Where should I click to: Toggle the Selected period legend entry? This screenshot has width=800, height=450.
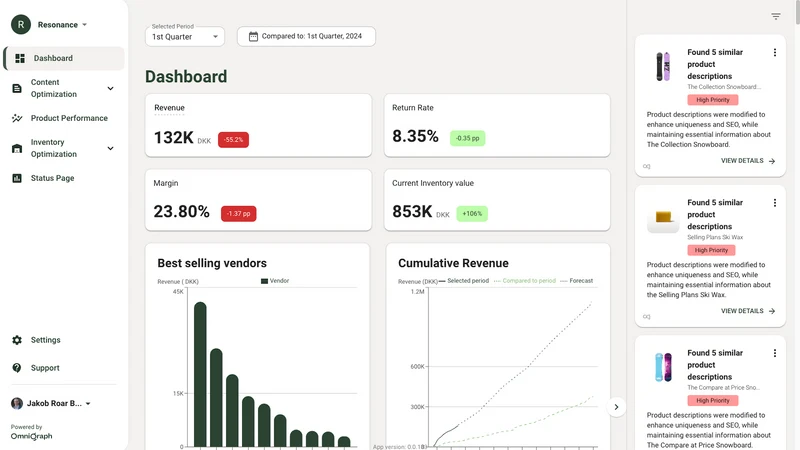[464, 281]
